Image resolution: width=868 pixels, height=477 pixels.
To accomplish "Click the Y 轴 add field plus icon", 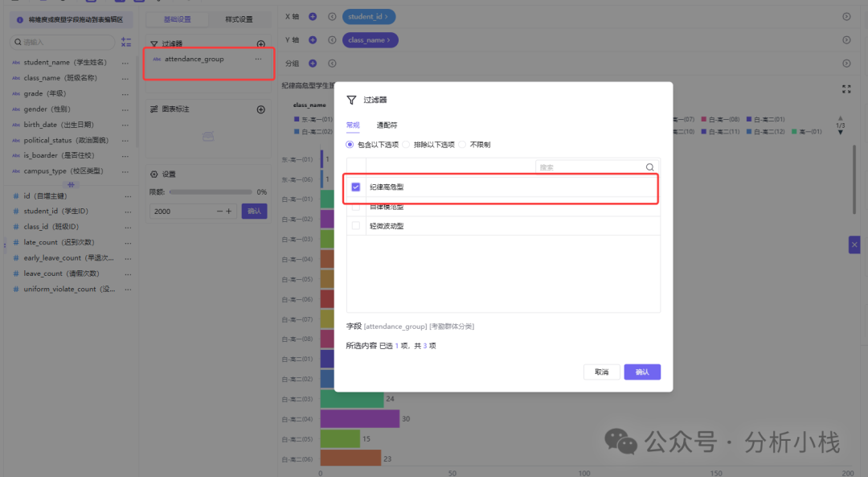I will tap(313, 40).
